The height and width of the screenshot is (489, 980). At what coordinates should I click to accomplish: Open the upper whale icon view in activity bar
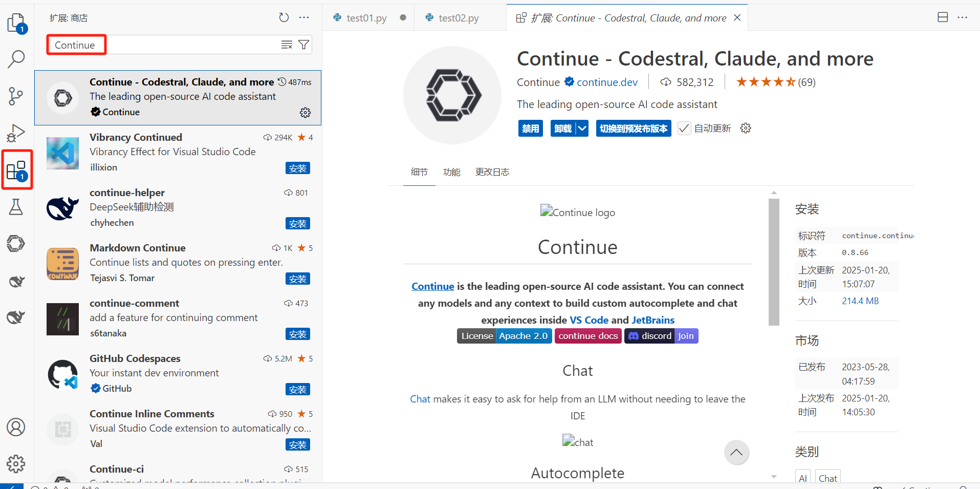pos(16,281)
